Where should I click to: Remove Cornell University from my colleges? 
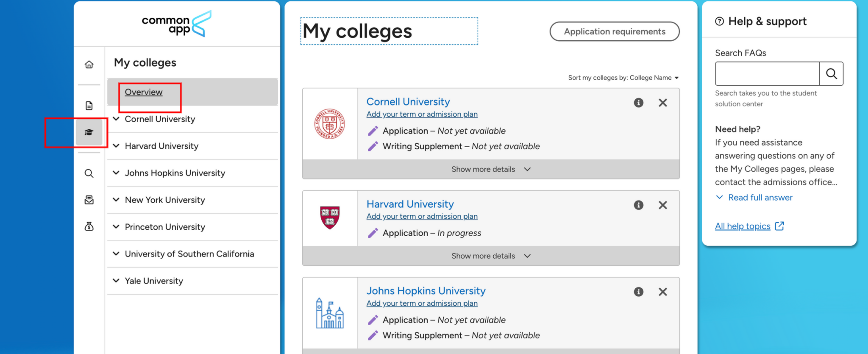(663, 103)
